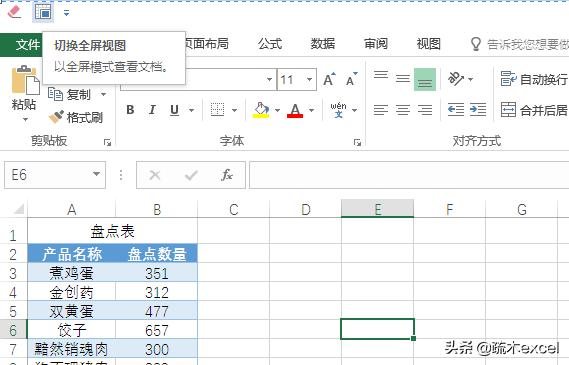This screenshot has height=365, width=569.
Task: Apply the red font color
Action: pos(295,110)
